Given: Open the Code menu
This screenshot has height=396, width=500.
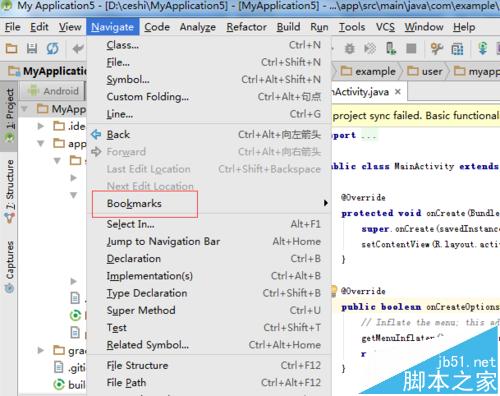Looking at the screenshot, I should point(157,27).
